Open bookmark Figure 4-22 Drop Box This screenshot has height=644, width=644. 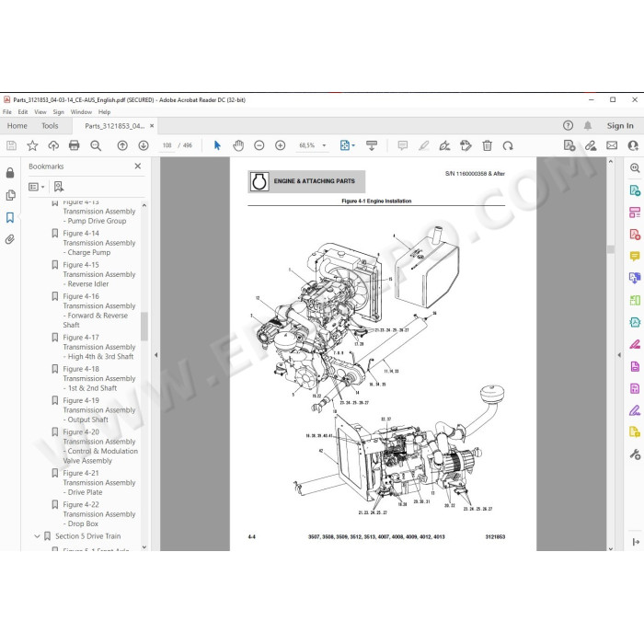99,514
